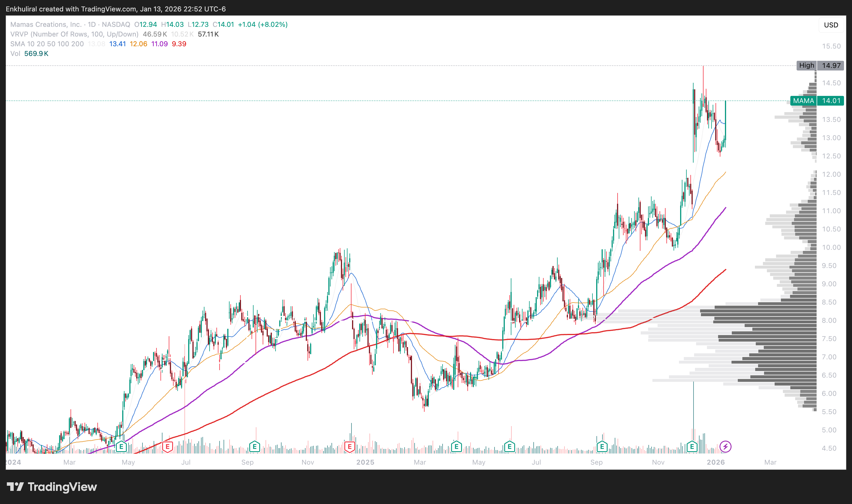
Task: Click the green earnings marker near Sep 2025
Action: 602,447
